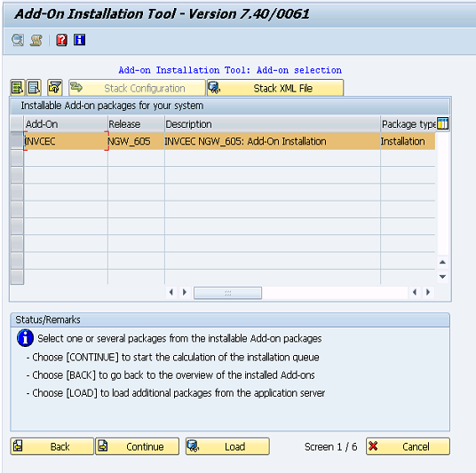Click the horizontal scrollbar thumb
This screenshot has height=473, width=476.
(227, 293)
